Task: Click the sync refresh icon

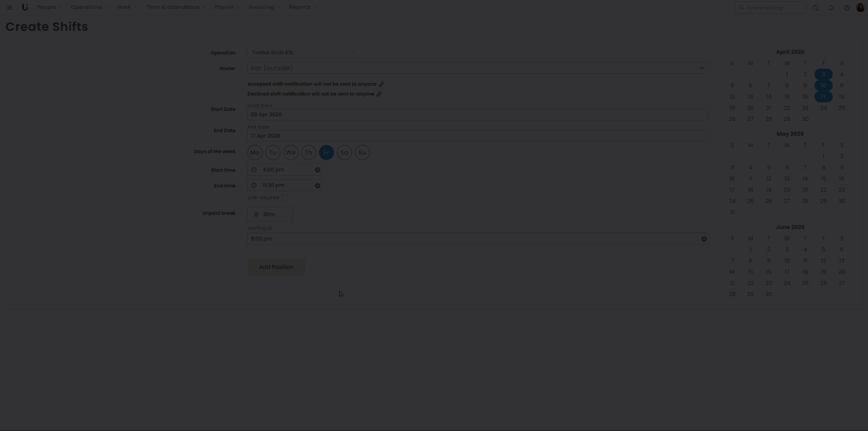Action: coord(815,8)
